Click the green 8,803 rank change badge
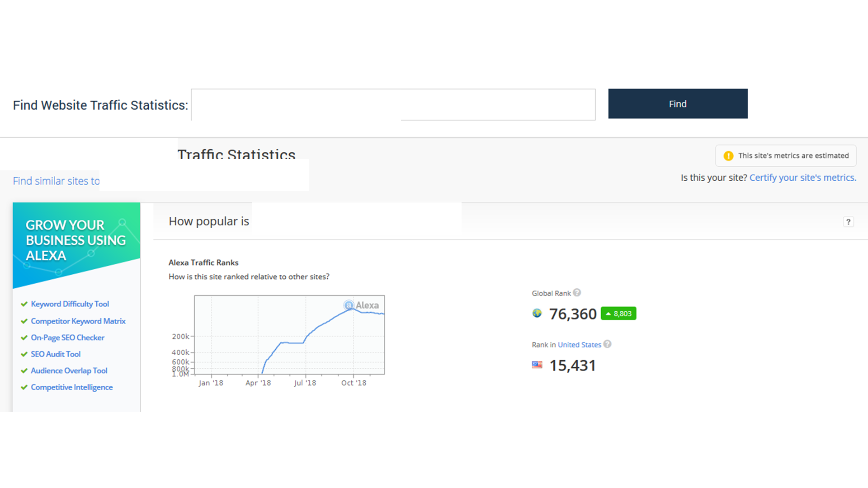This screenshot has height=488, width=868. tap(618, 313)
